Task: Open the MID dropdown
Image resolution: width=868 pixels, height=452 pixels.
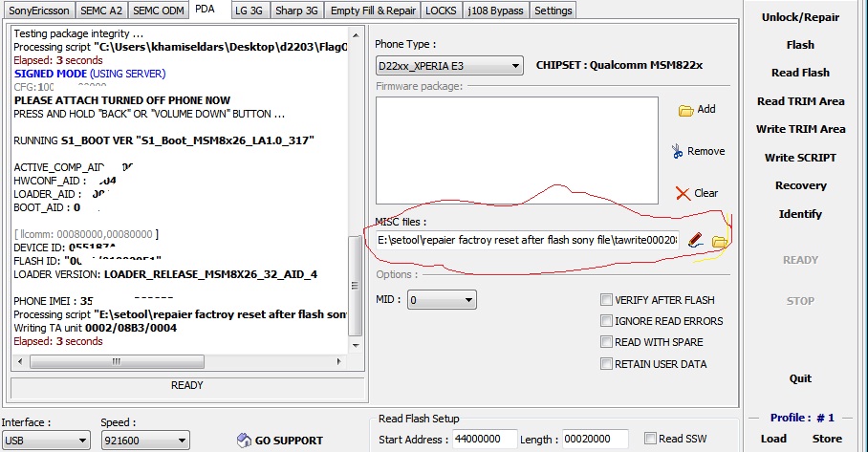Action: click(442, 300)
